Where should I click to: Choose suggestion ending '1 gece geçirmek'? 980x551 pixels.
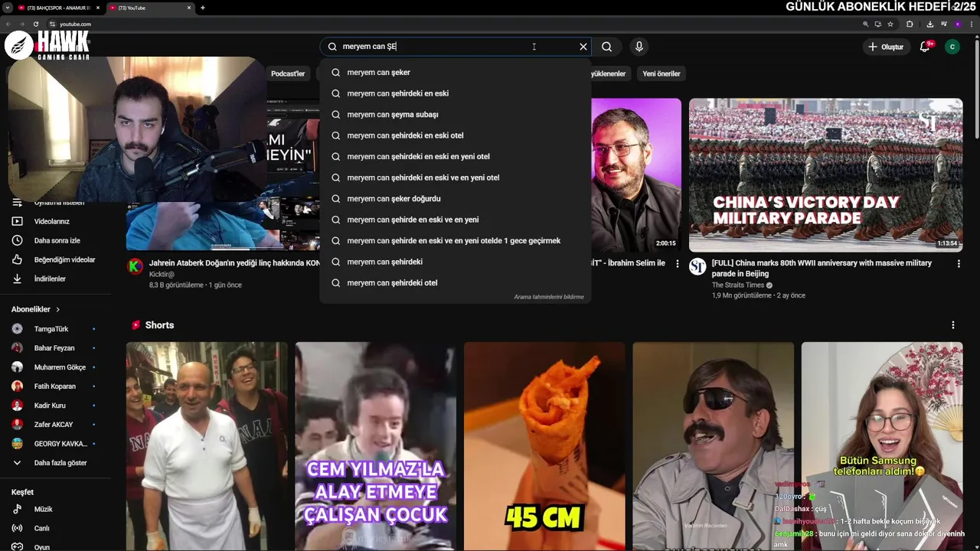[x=456, y=240]
